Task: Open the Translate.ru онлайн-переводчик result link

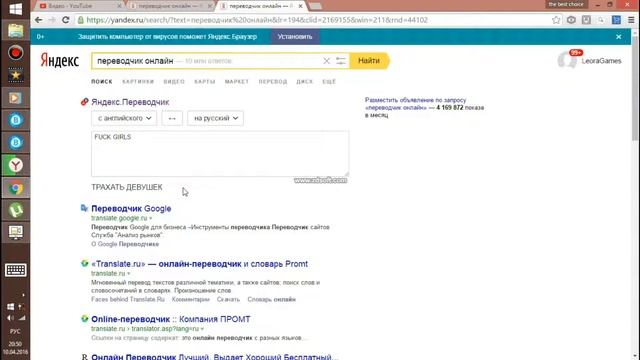Action: point(200,264)
